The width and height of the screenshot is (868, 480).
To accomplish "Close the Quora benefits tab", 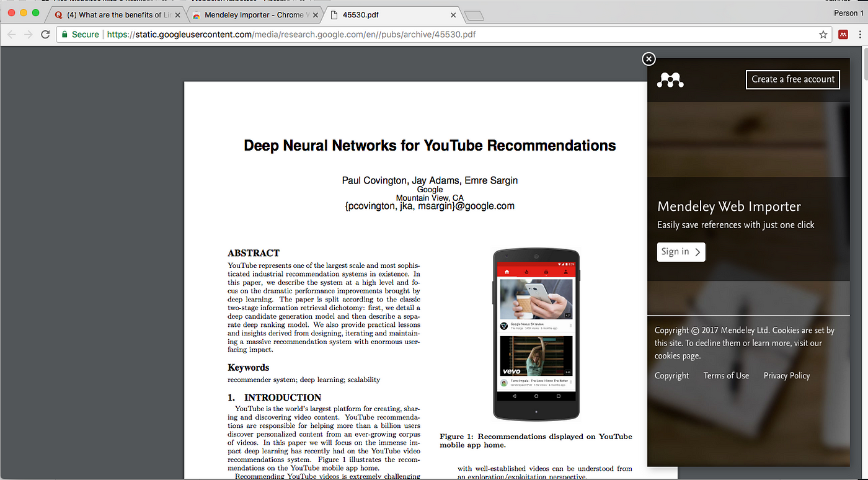I will tap(178, 15).
